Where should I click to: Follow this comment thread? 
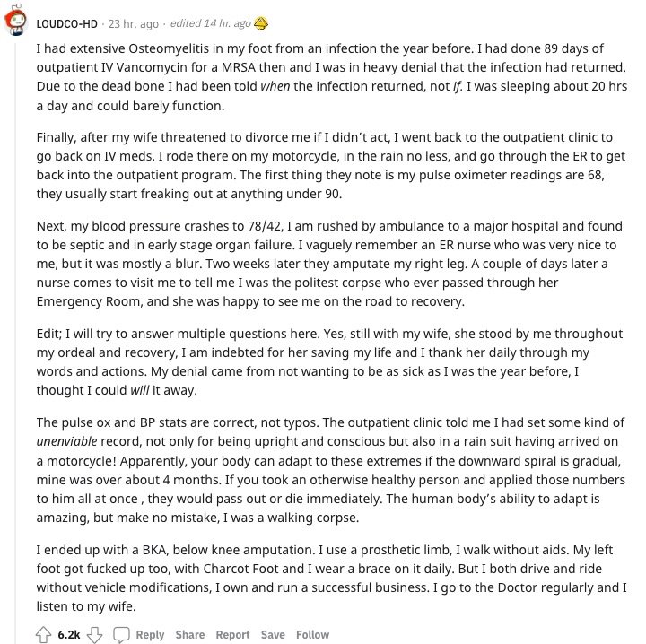tap(313, 634)
